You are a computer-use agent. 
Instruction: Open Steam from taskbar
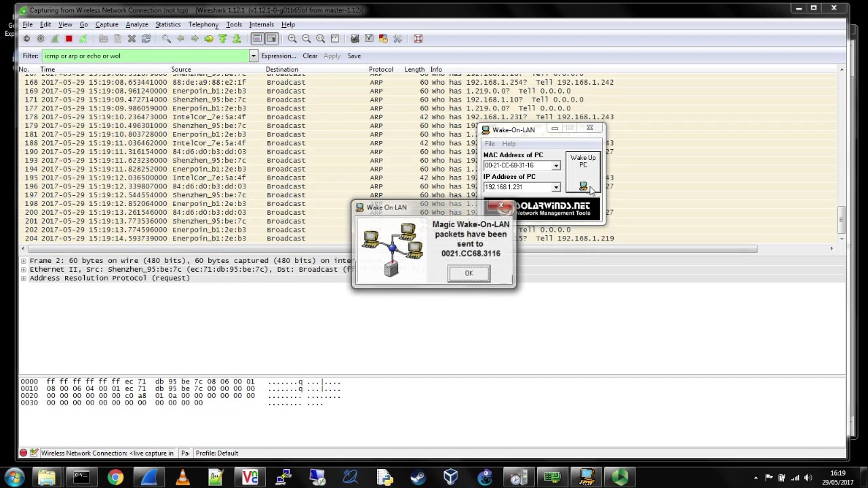coord(417,477)
